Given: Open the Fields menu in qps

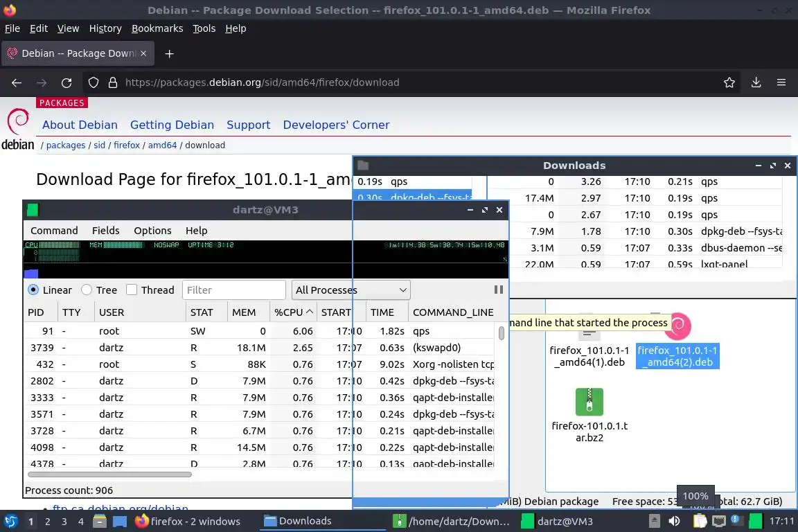Looking at the screenshot, I should coord(106,231).
